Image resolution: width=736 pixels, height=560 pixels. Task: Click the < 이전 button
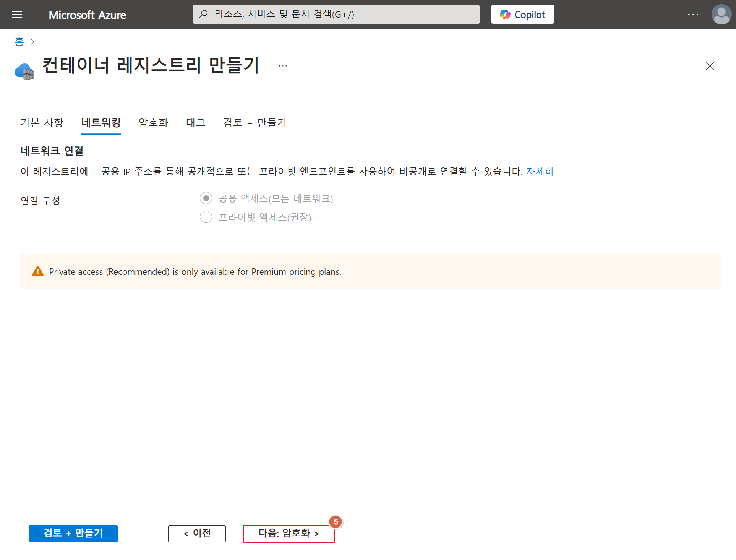(x=197, y=533)
